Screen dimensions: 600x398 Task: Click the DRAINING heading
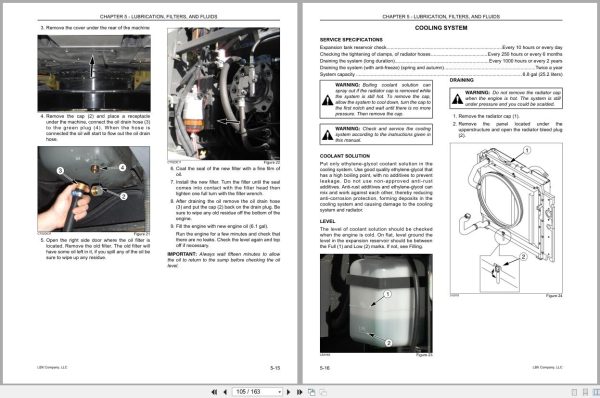[461, 80]
